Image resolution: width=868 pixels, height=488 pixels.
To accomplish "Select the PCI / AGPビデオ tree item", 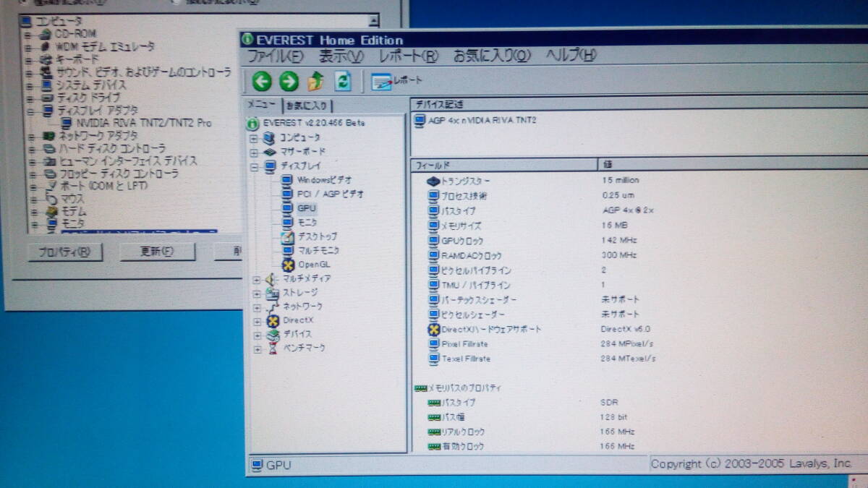I will (x=331, y=194).
